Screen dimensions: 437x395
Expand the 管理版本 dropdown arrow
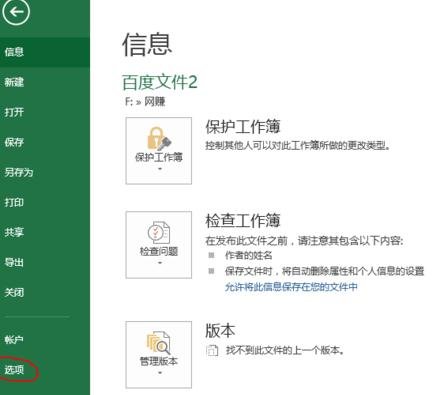click(159, 373)
